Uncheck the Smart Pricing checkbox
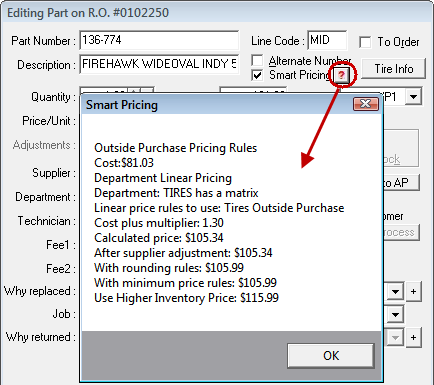 coord(257,75)
